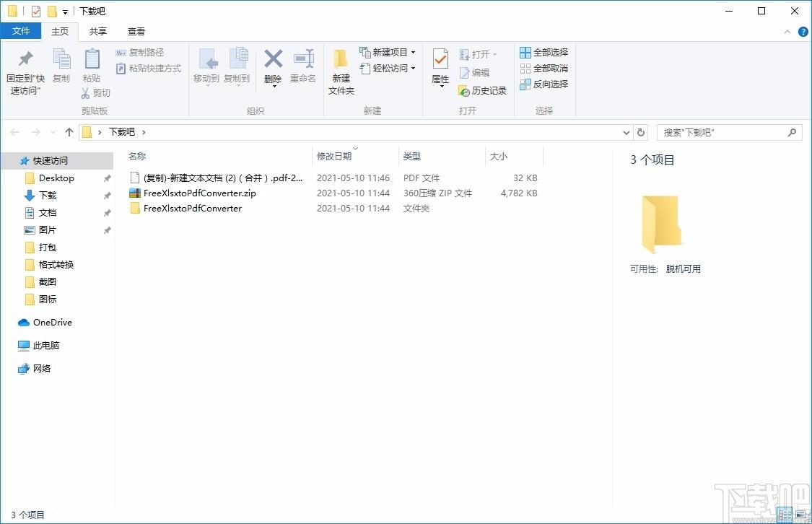Click the zip file archive icon

point(135,193)
